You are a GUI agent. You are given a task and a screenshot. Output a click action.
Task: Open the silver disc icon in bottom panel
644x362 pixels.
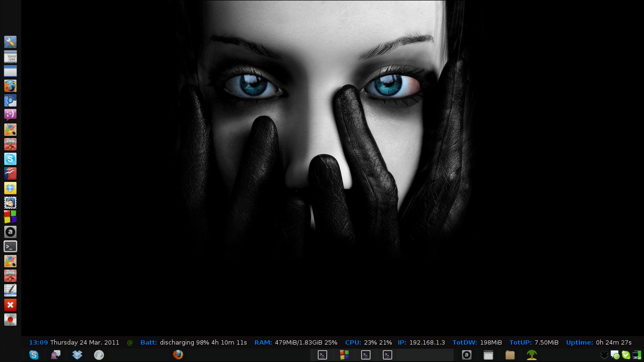pos(99,355)
